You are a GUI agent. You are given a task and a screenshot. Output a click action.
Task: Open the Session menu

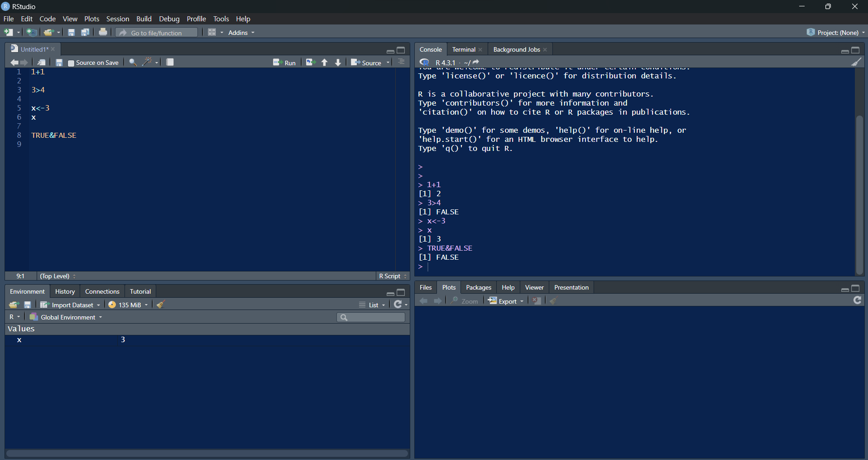[118, 19]
